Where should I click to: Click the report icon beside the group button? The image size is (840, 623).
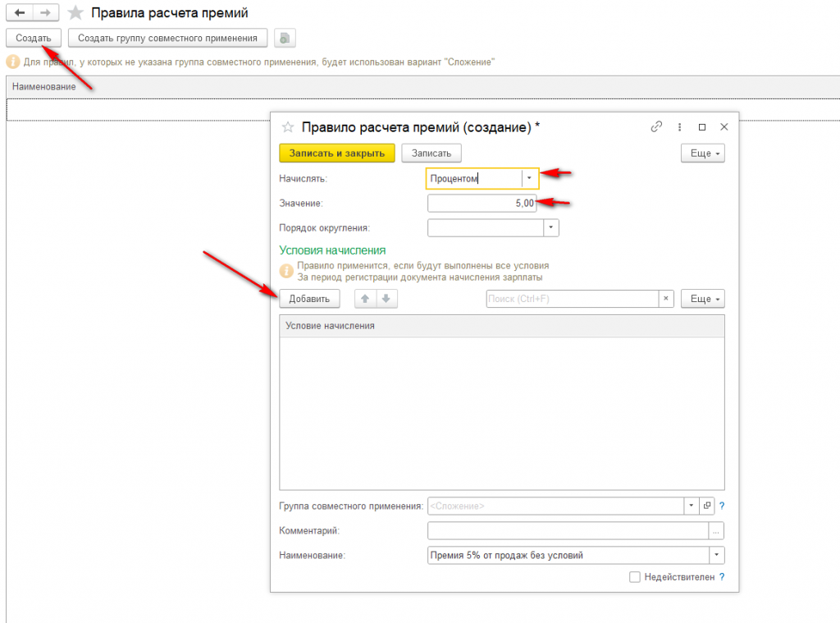pos(285,38)
